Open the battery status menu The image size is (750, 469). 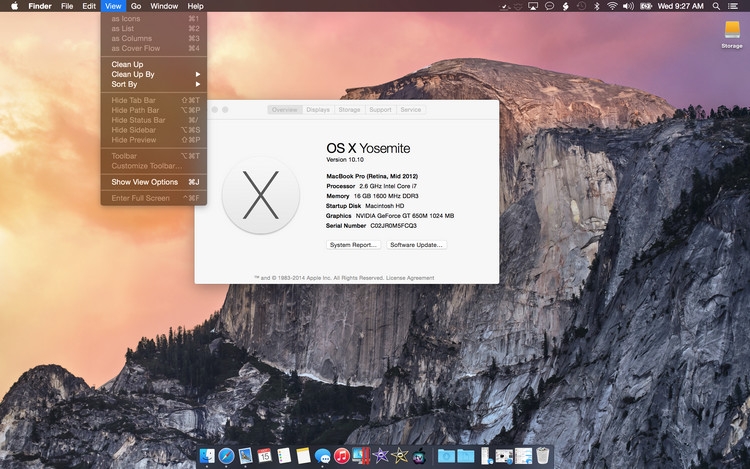point(646,6)
